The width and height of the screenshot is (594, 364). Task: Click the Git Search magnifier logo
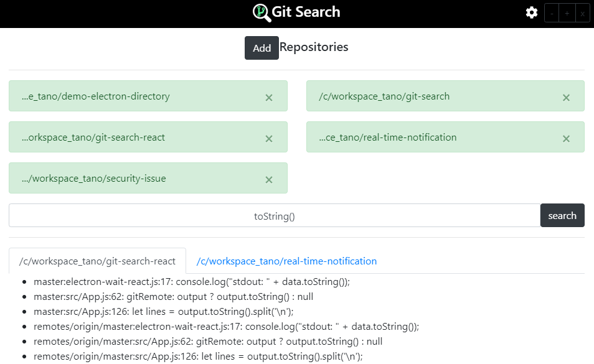tap(261, 12)
